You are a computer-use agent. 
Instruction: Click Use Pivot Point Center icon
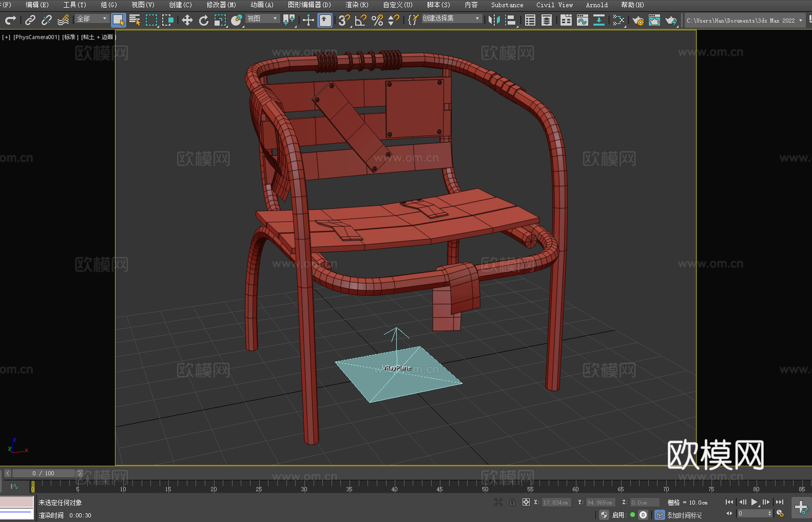click(289, 20)
